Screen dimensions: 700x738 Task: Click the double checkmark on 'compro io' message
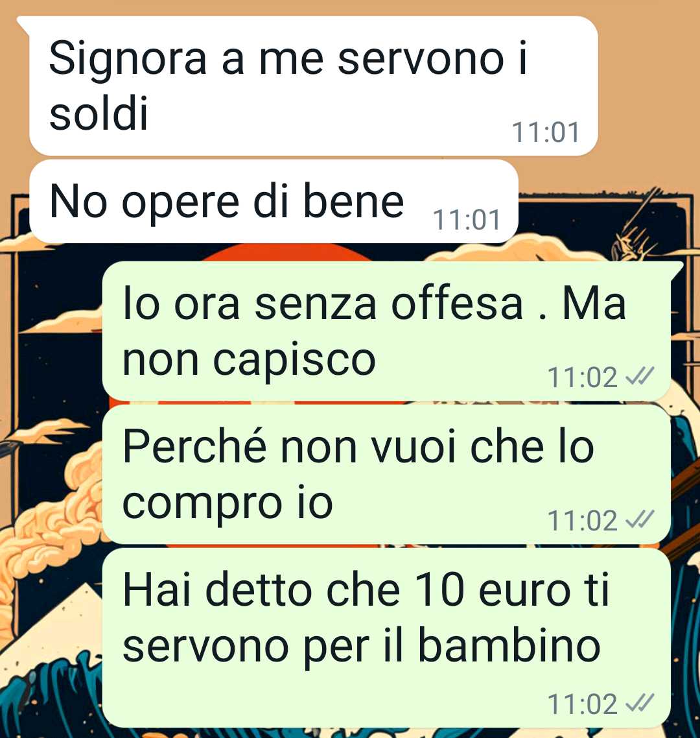(640, 519)
